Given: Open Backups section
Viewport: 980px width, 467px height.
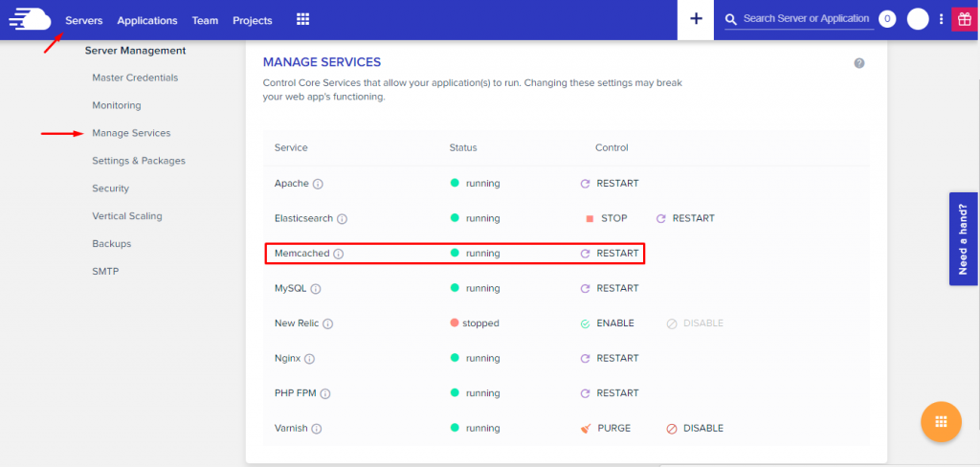Looking at the screenshot, I should 111,243.
